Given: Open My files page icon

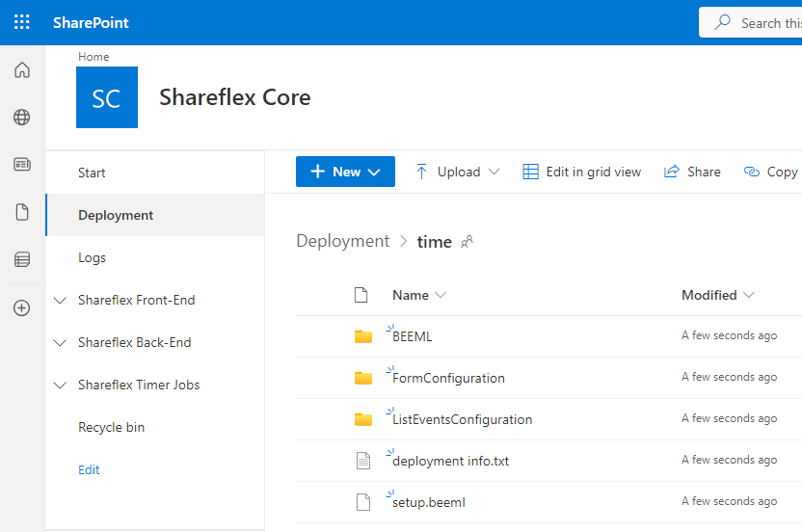Looking at the screenshot, I should pos(21,212).
